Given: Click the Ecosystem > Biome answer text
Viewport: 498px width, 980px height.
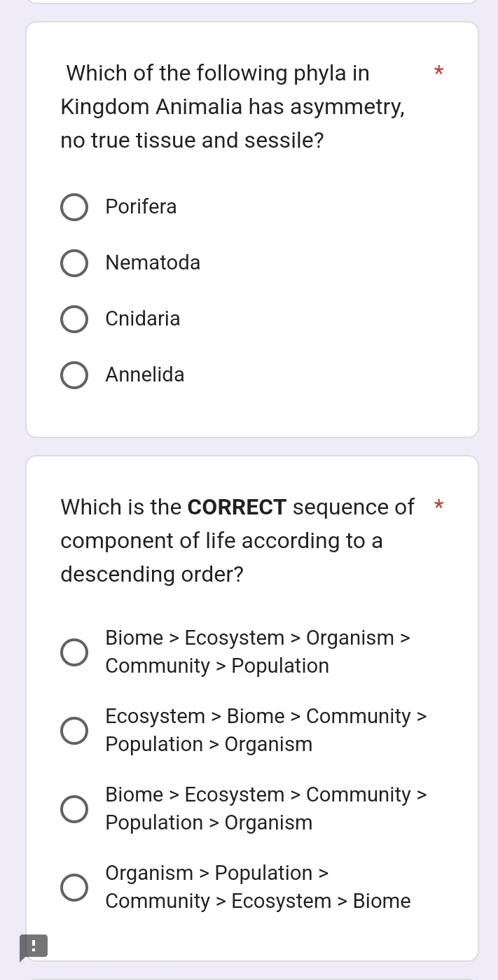Looking at the screenshot, I should click(266, 730).
